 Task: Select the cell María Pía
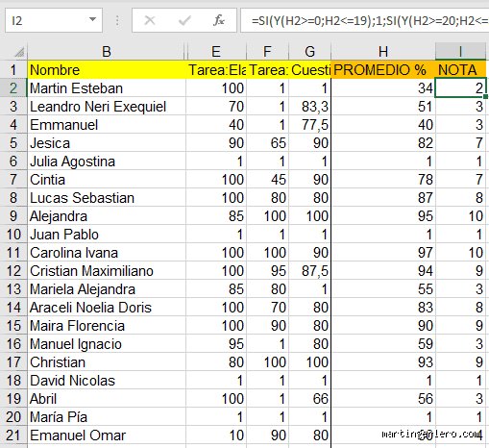click(x=107, y=417)
